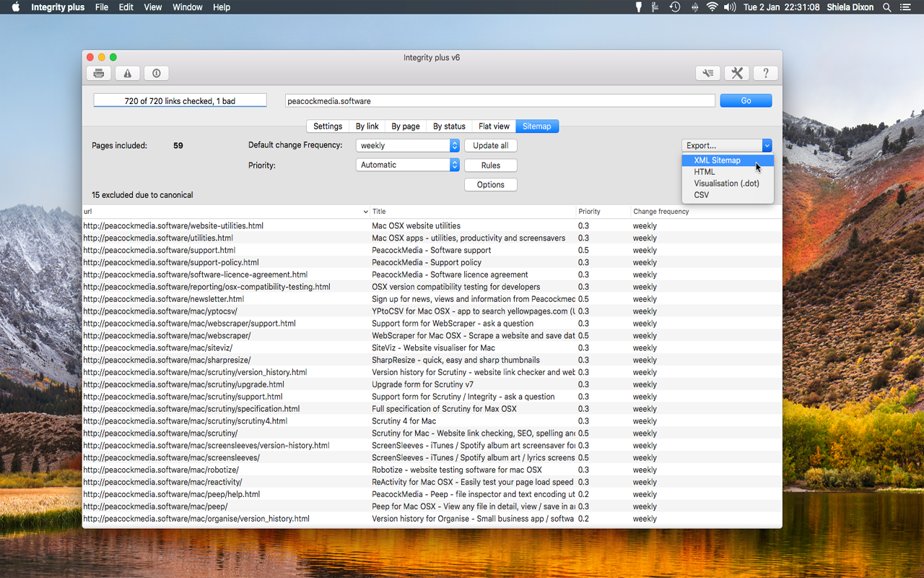Open Time Machine menu bar icon
Image resolution: width=924 pixels, height=578 pixels.
click(x=675, y=7)
